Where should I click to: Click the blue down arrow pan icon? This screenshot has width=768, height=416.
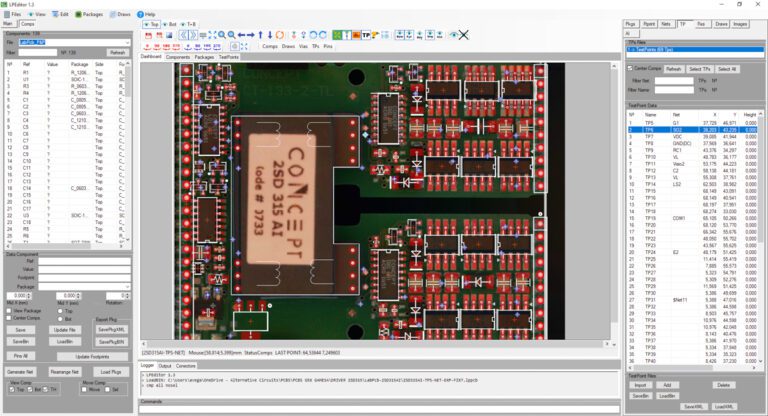[x=270, y=35]
